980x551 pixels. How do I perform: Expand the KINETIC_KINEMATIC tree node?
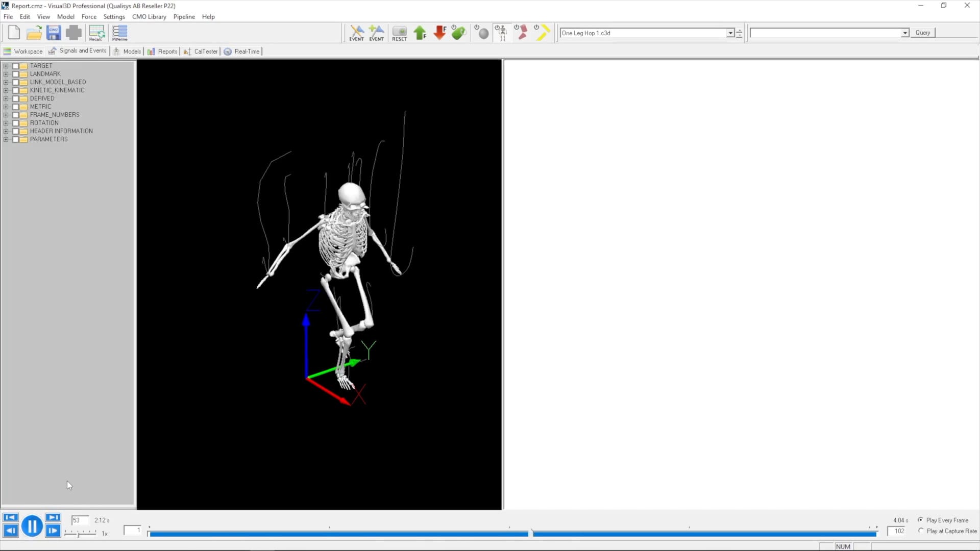(x=5, y=90)
